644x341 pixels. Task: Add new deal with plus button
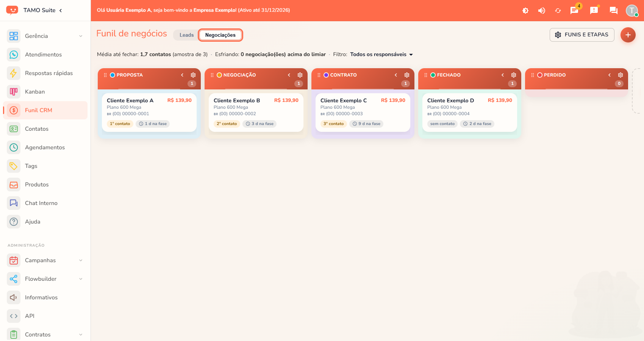628,35
